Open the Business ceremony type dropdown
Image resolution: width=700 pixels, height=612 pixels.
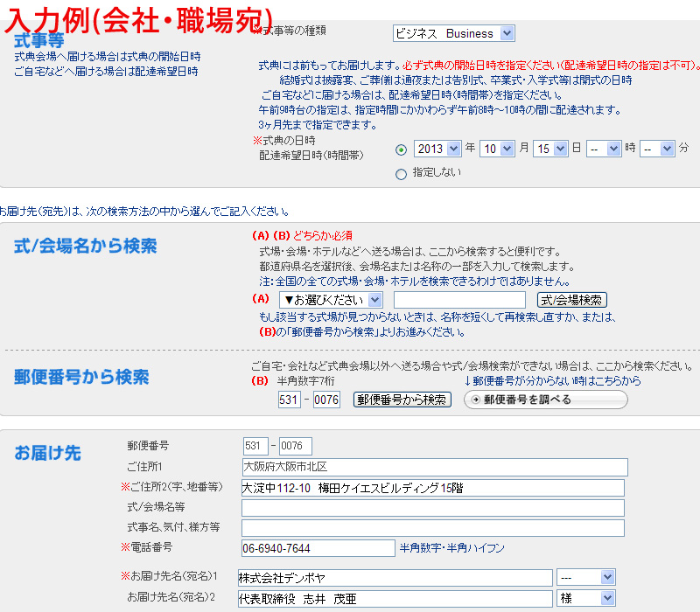pyautogui.click(x=453, y=33)
